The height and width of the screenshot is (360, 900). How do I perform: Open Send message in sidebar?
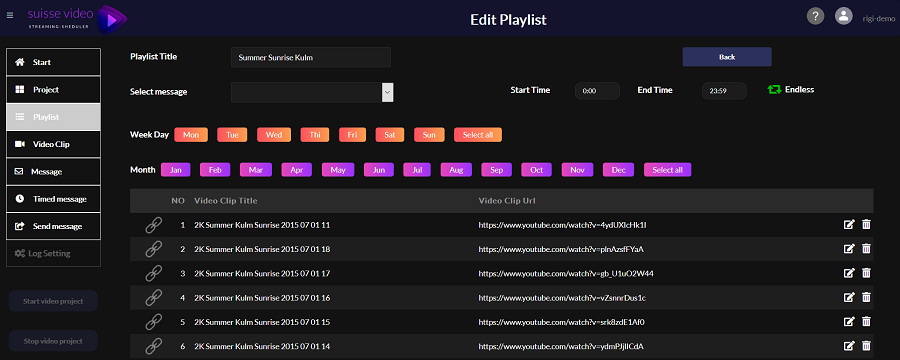tap(53, 226)
